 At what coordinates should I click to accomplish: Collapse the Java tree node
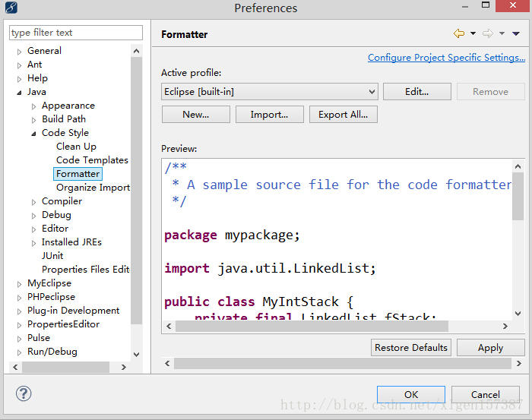pos(20,92)
